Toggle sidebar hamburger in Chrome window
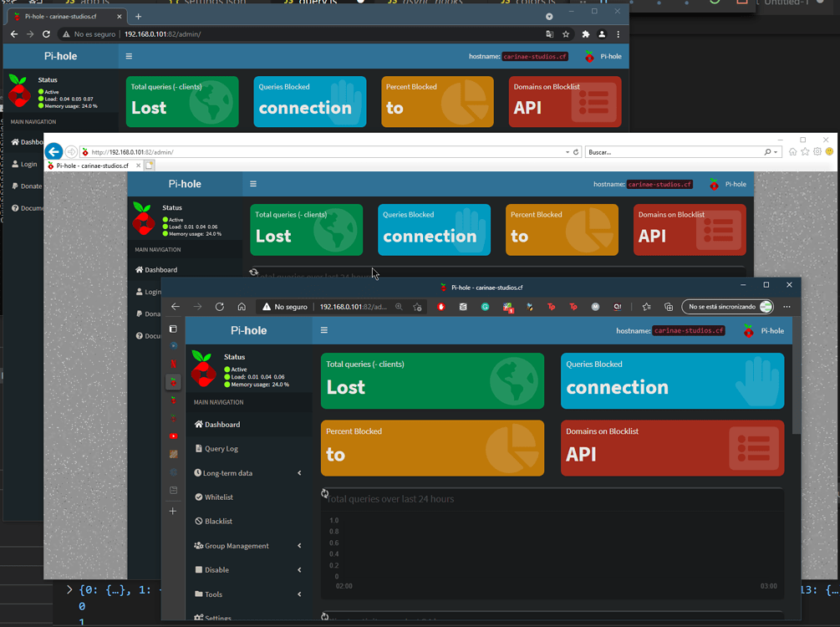This screenshot has width=840, height=627. tap(129, 56)
